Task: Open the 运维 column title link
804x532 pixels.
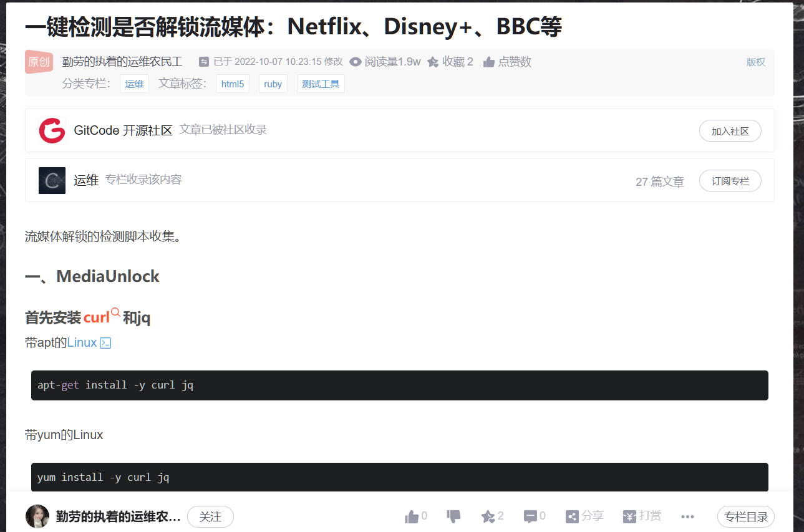Action: coord(86,180)
